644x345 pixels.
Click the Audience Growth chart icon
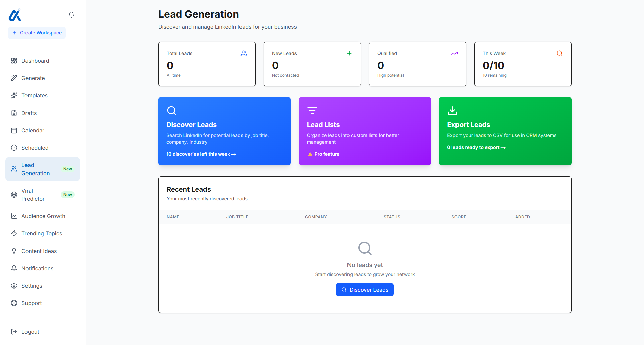[x=14, y=216]
